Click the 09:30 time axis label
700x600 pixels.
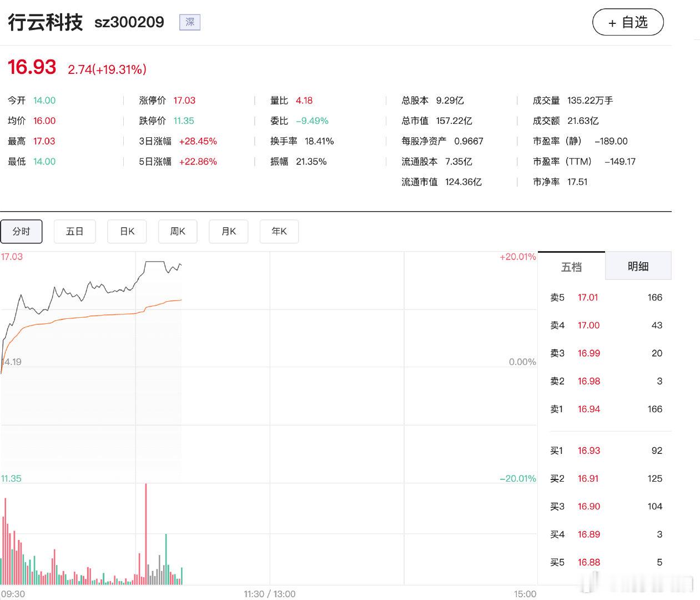[13, 594]
